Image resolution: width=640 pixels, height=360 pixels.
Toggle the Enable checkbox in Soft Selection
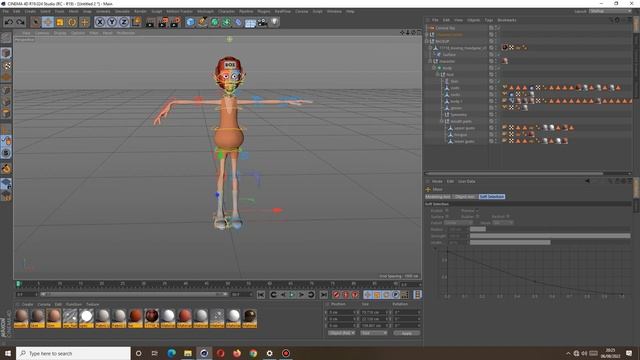(x=447, y=211)
